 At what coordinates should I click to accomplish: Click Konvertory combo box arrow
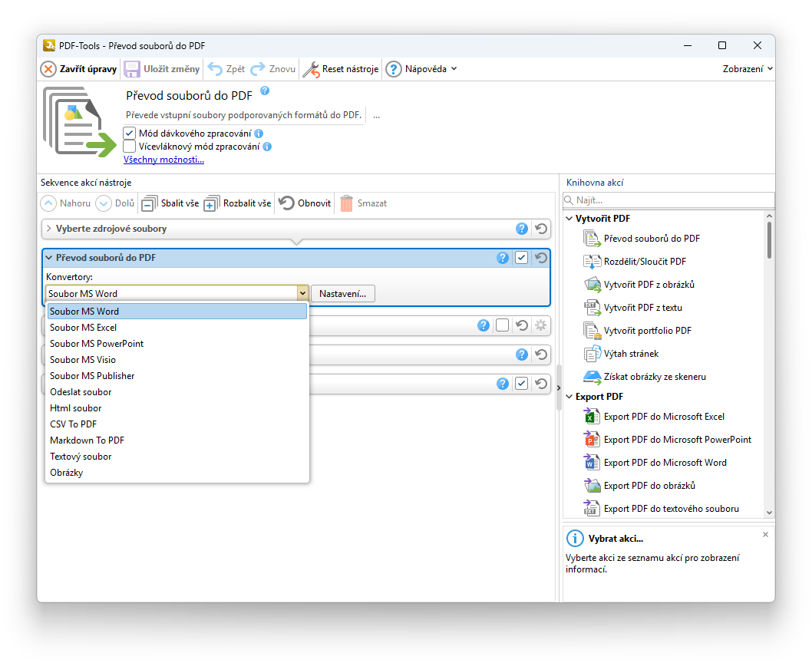tap(303, 294)
